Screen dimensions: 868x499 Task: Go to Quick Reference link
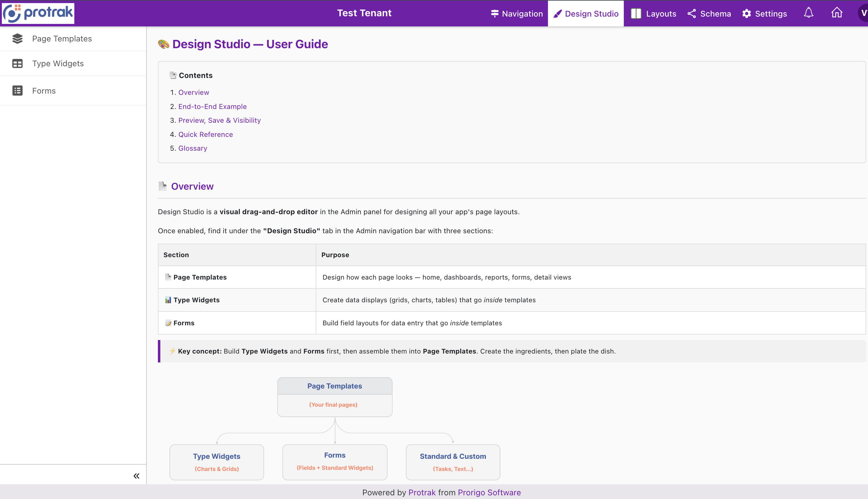(205, 134)
